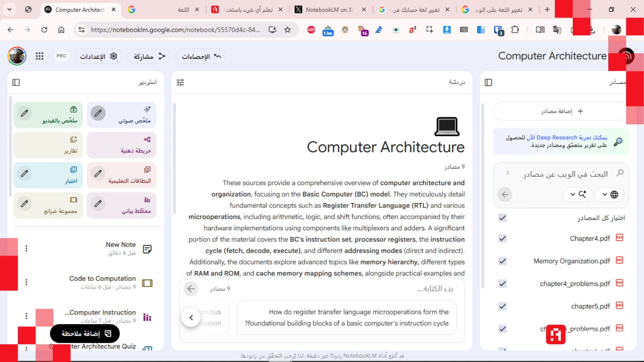Image resolution: width=644 pixels, height=362 pixels.
Task: Open the Google apps grid
Action: click(40, 56)
